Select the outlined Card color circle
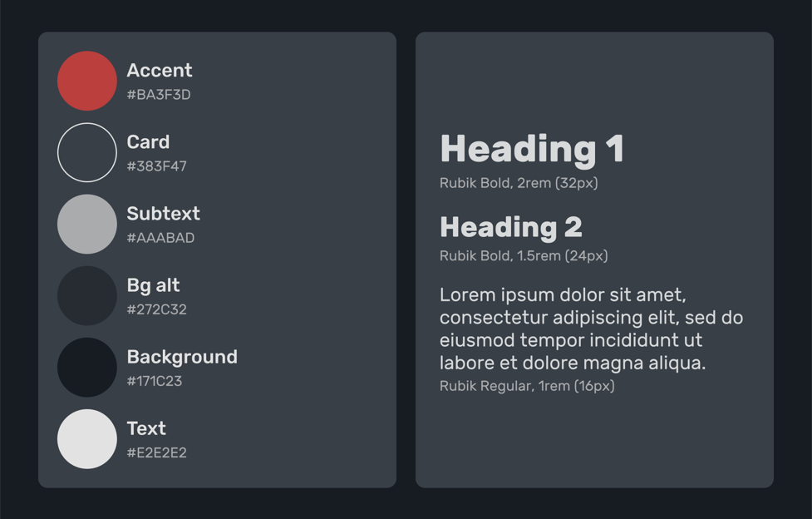 pos(87,152)
